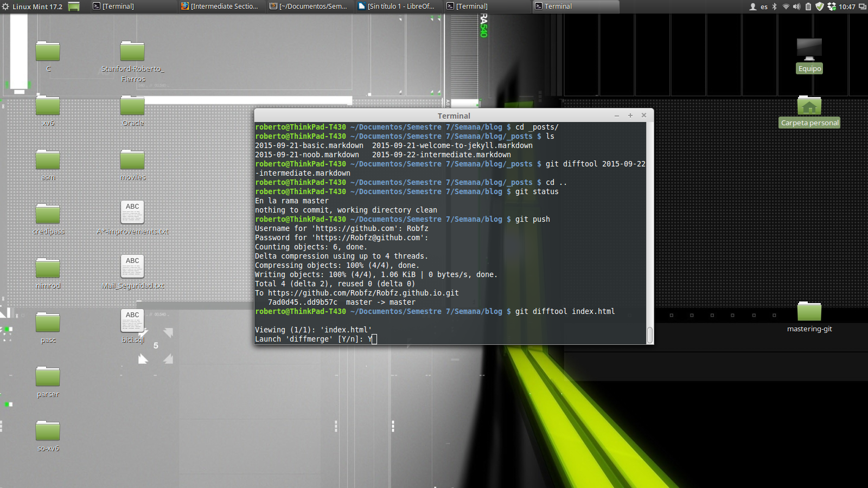Screen dimensions: 868x488
Task: Open the 'es' keyboard layout selector
Action: [764, 7]
